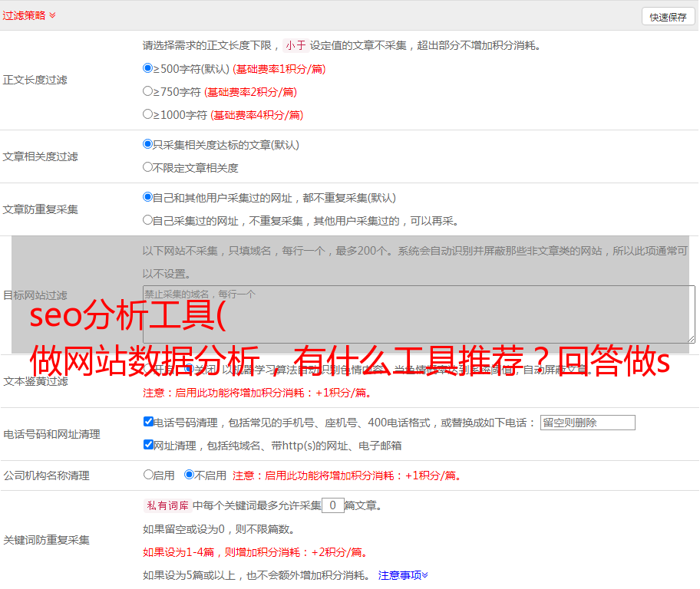700x589 pixels.
Task: Select the ≥750字符 radio option
Action: [147, 91]
